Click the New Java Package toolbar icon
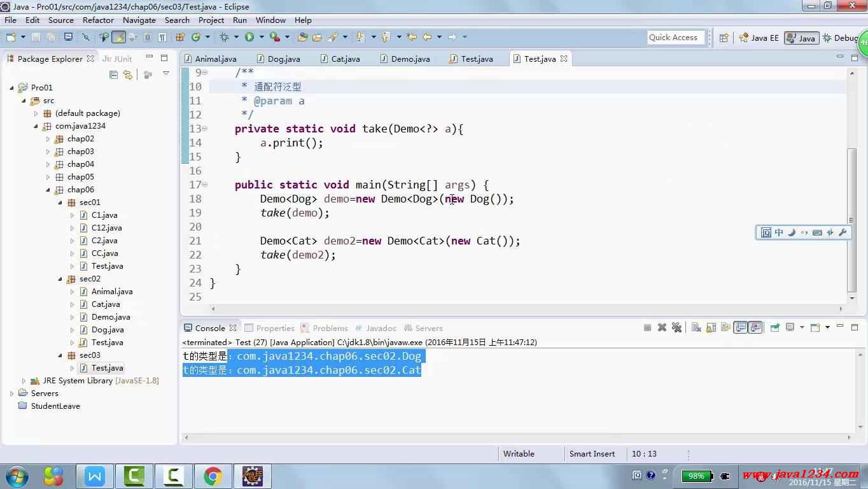 (x=179, y=38)
